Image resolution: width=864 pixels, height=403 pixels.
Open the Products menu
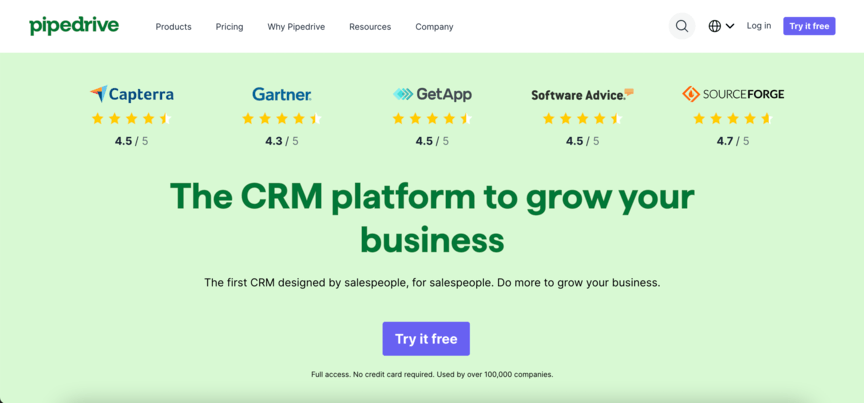coord(174,26)
